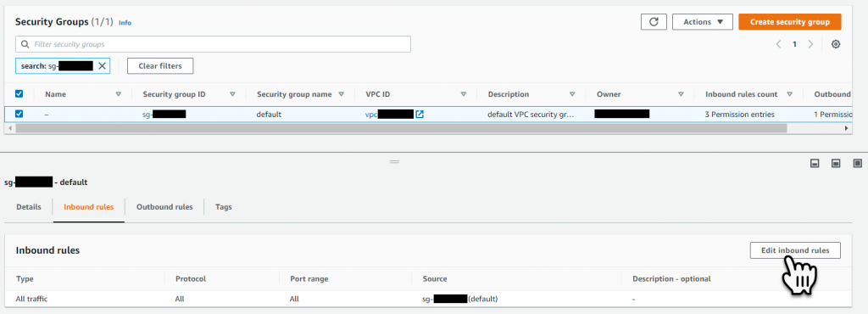Select the Inbound rules tab
868x314 pixels.
[88, 206]
